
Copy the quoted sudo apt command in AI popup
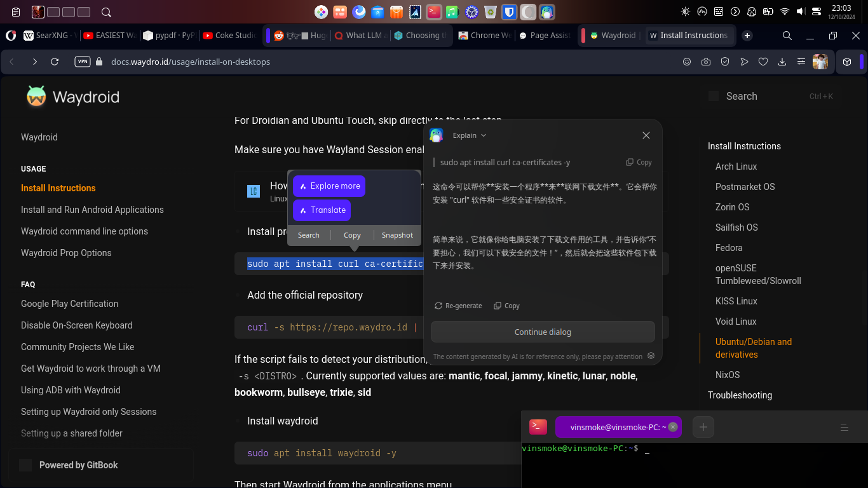pyautogui.click(x=639, y=162)
